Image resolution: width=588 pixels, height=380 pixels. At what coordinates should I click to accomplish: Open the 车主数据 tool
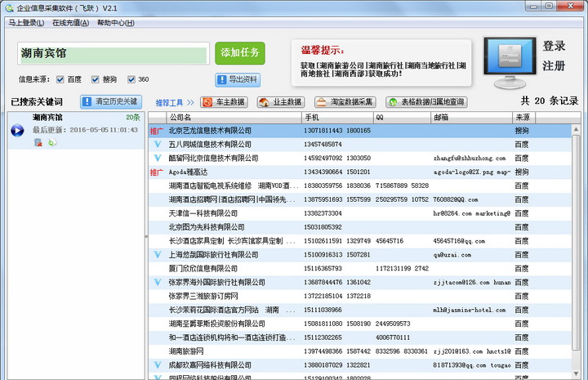225,102
